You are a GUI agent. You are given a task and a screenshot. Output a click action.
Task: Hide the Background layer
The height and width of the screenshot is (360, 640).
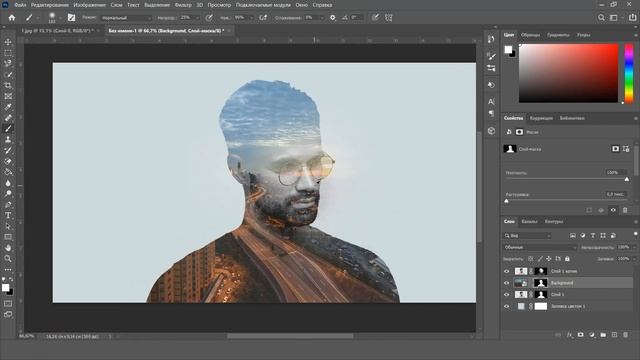507,283
